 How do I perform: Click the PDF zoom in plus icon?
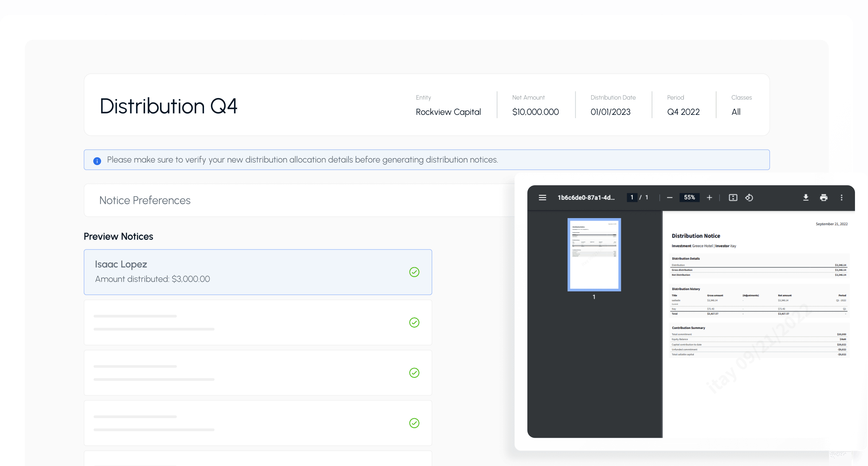[709, 198]
